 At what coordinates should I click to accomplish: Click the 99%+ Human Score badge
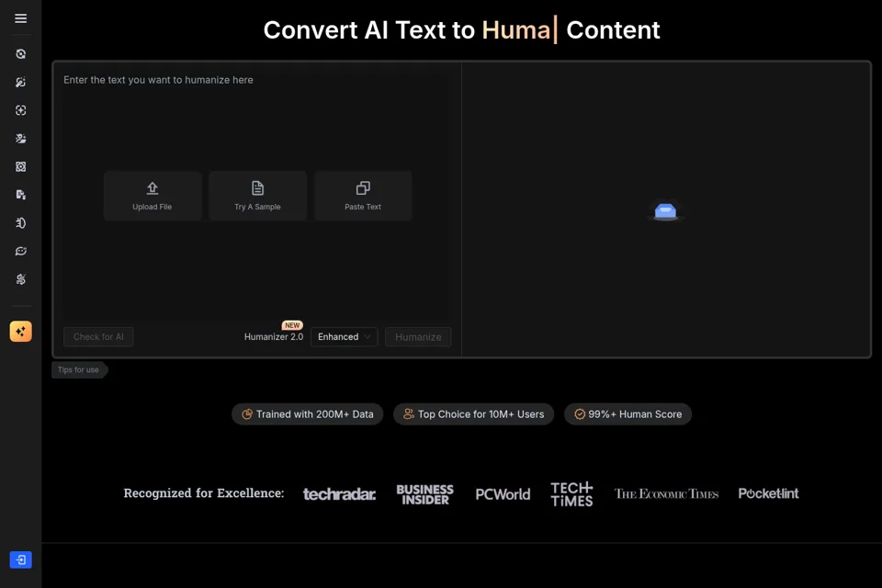click(628, 414)
